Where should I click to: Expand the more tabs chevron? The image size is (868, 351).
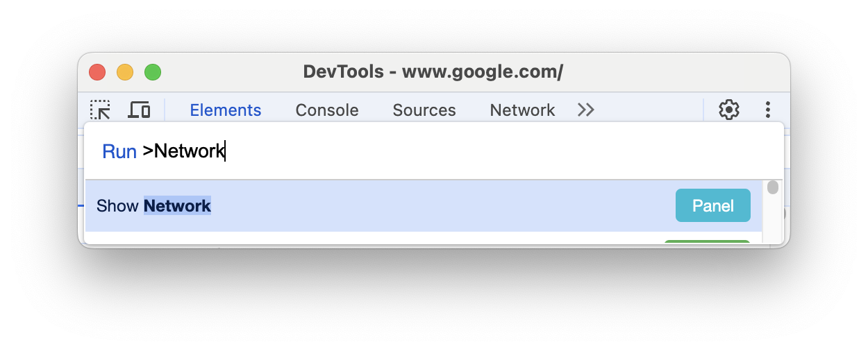(586, 110)
